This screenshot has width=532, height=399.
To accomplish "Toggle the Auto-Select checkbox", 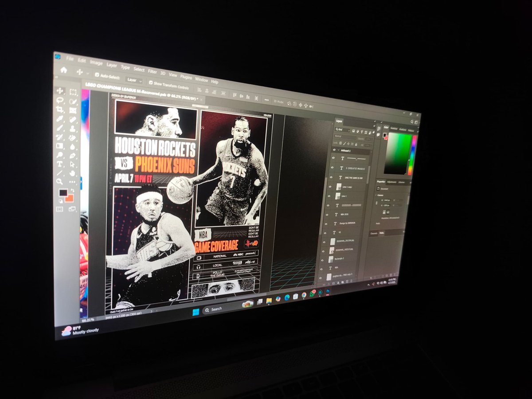I will pos(97,75).
